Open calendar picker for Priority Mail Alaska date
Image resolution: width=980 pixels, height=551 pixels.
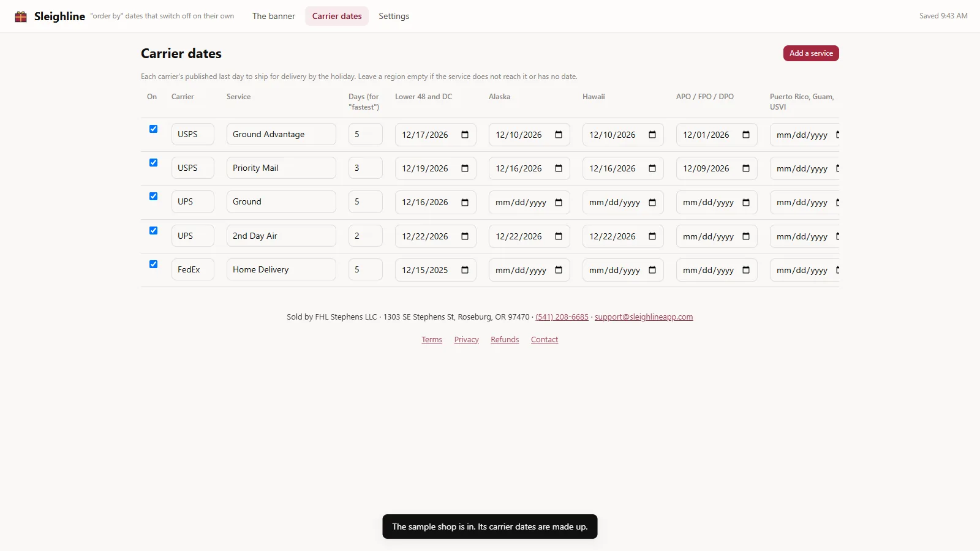coord(559,168)
